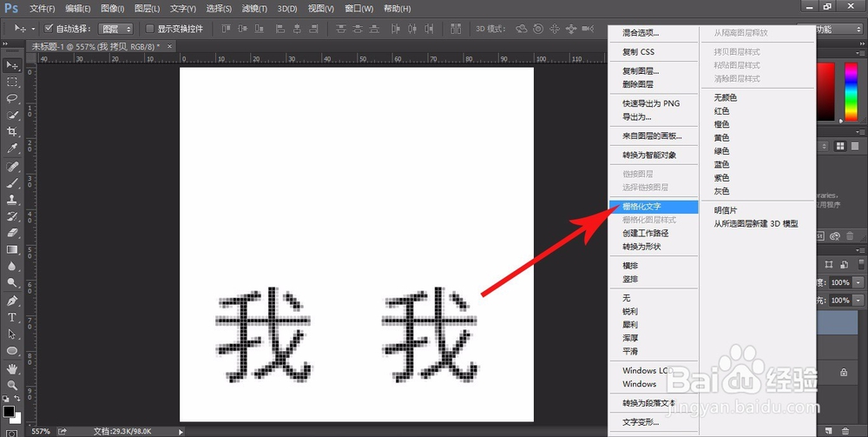
Task: Open tool preset picker arrow
Action: coord(33,29)
